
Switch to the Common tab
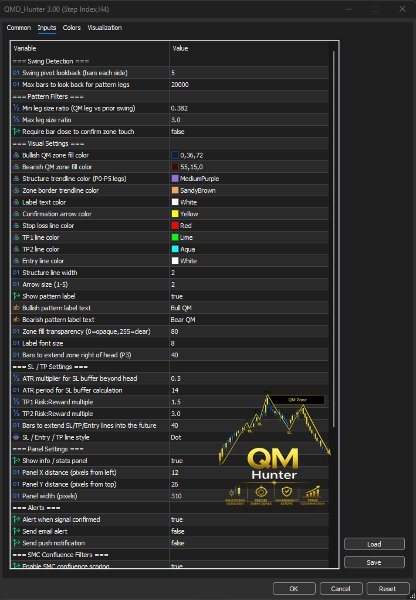pyautogui.click(x=18, y=28)
